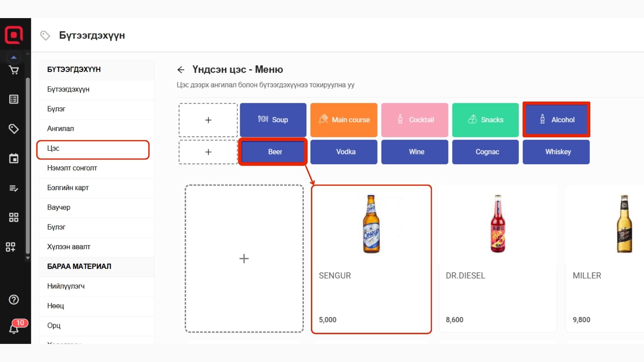
Task: Click the checklist sidebar icon
Action: pos(14,188)
